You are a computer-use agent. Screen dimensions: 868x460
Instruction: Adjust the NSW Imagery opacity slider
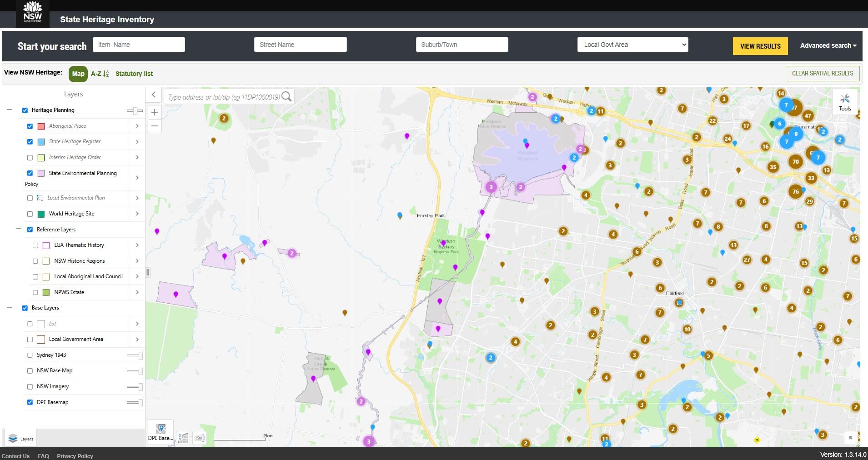[x=134, y=387]
